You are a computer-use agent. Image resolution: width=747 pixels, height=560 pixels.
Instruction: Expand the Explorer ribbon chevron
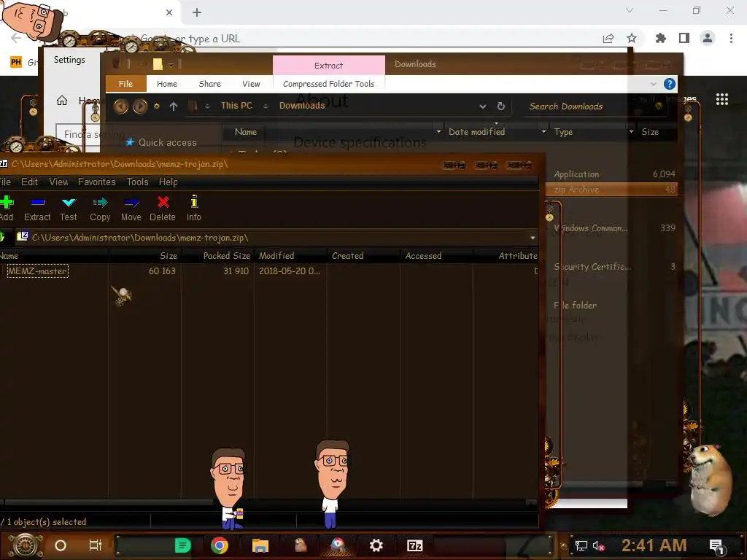(x=653, y=84)
